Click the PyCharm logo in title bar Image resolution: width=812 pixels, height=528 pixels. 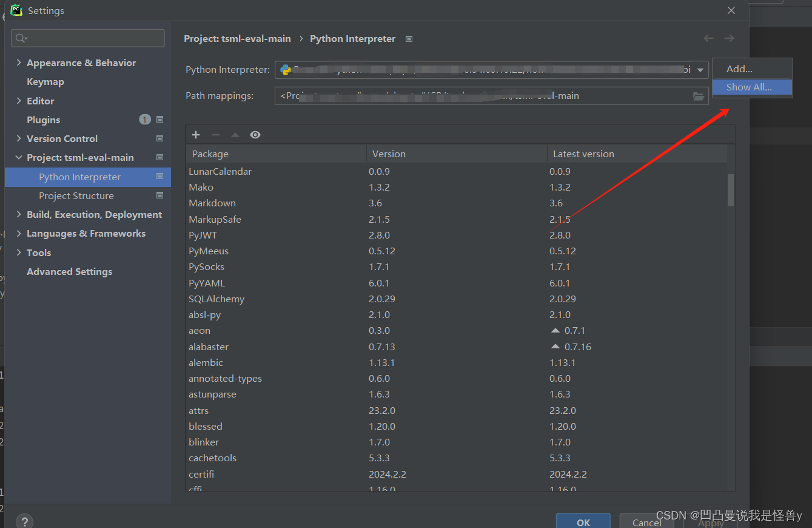pyautogui.click(x=16, y=10)
